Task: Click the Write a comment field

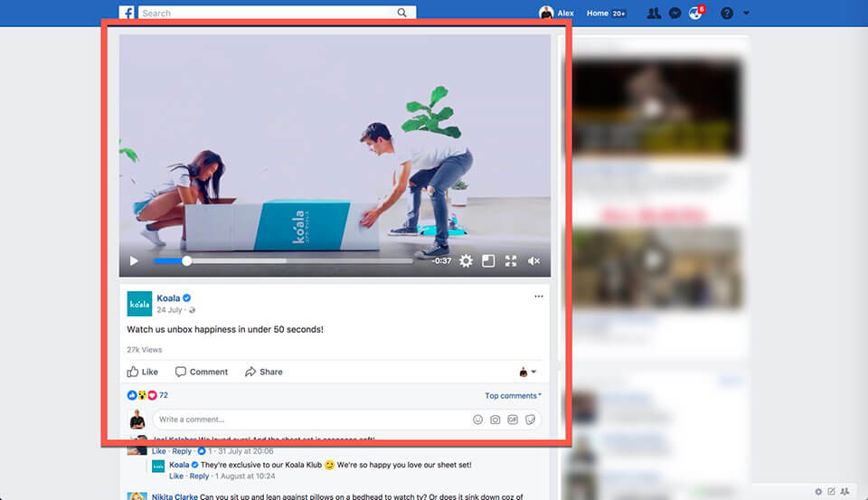Action: [x=310, y=420]
